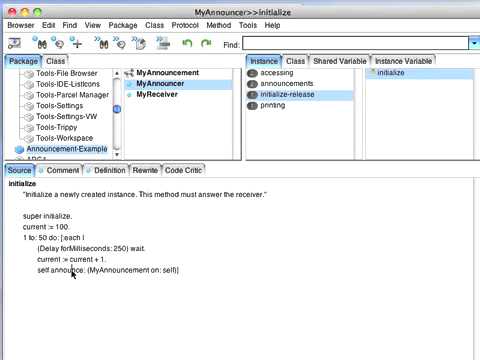
Task: Click the double-arrow printer-like toolbar icon
Action: 163,43
